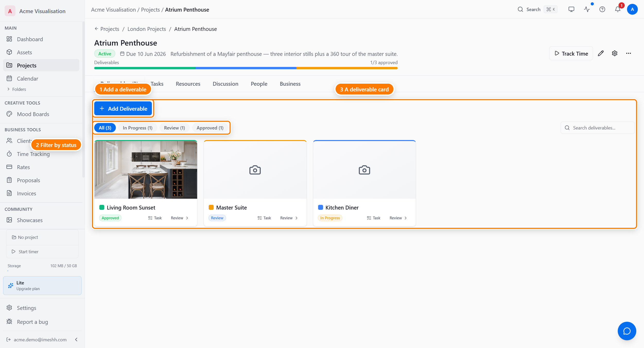
Task: Click Start timer in sidebar
Action: (x=42, y=252)
